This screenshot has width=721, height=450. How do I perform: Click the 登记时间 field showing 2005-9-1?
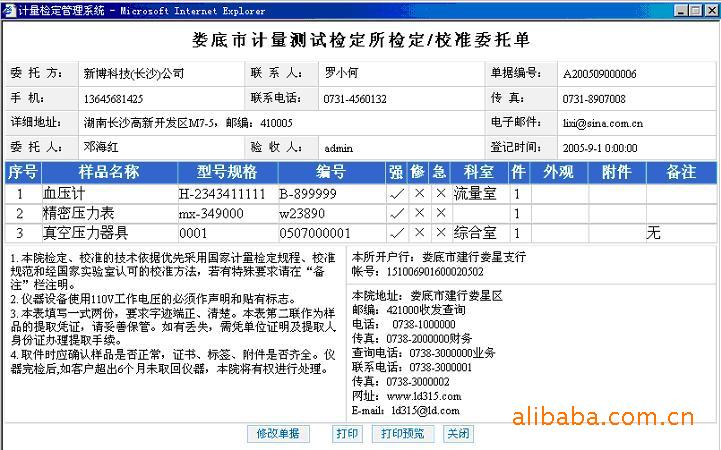pos(636,147)
